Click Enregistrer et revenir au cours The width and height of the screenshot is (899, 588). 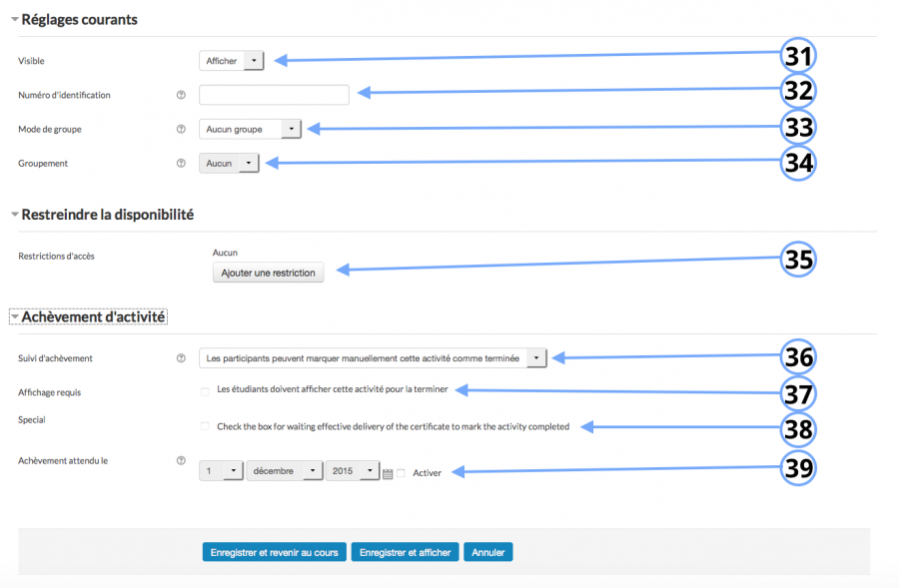point(274,551)
